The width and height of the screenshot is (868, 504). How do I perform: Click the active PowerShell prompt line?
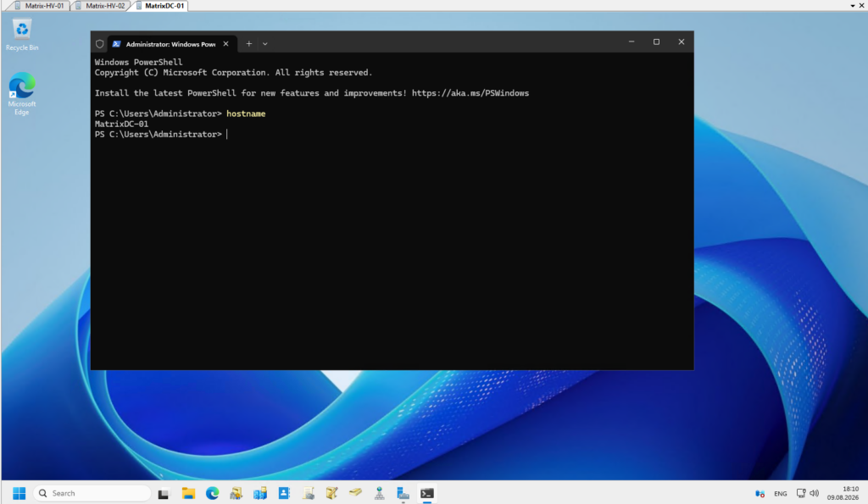tap(160, 135)
